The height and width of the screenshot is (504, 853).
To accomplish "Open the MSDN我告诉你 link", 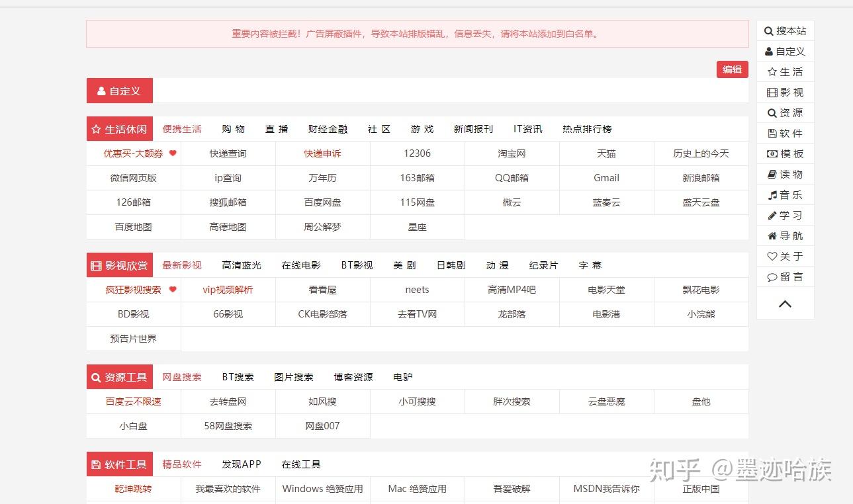I will coord(607,489).
